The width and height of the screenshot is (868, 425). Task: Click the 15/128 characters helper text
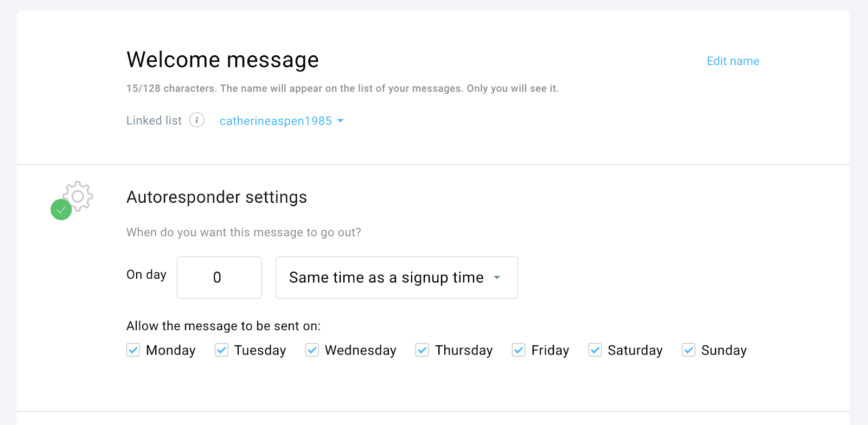click(x=342, y=88)
